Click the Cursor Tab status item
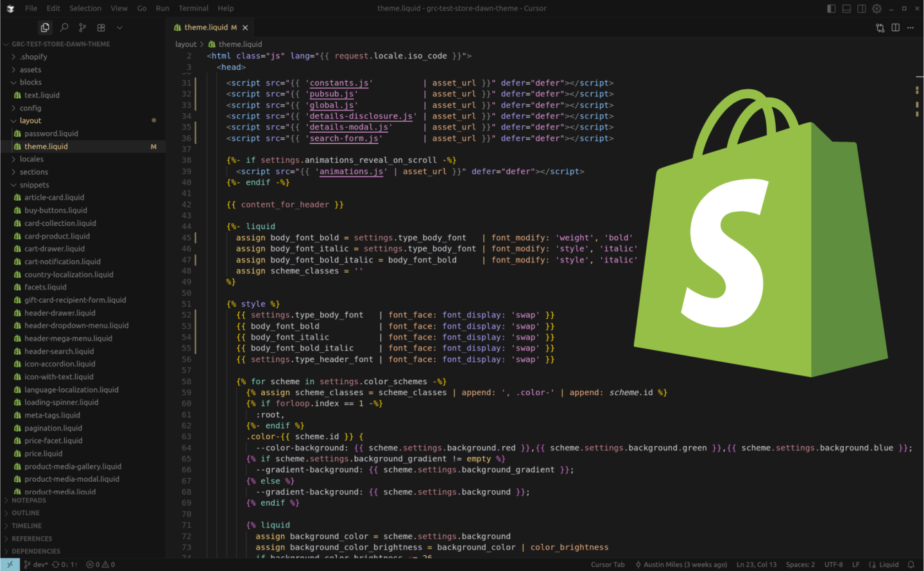 (x=608, y=565)
